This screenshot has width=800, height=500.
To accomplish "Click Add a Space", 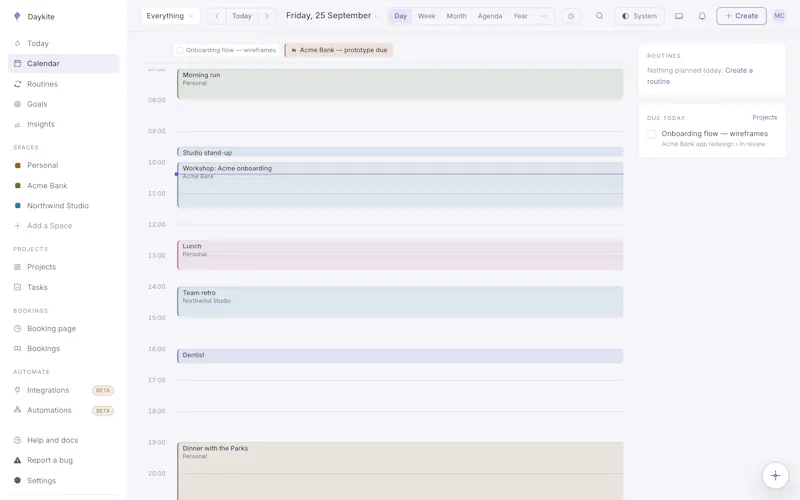I will point(64,226).
